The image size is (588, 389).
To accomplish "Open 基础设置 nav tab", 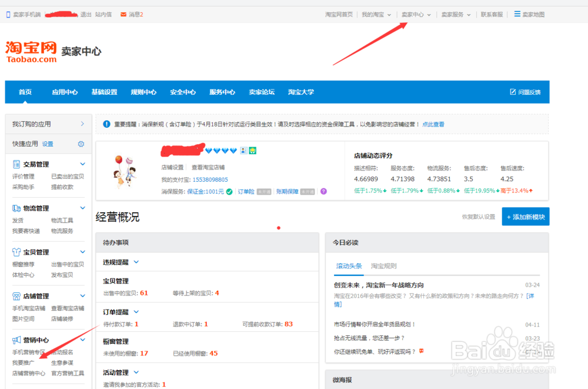I will pyautogui.click(x=104, y=92).
